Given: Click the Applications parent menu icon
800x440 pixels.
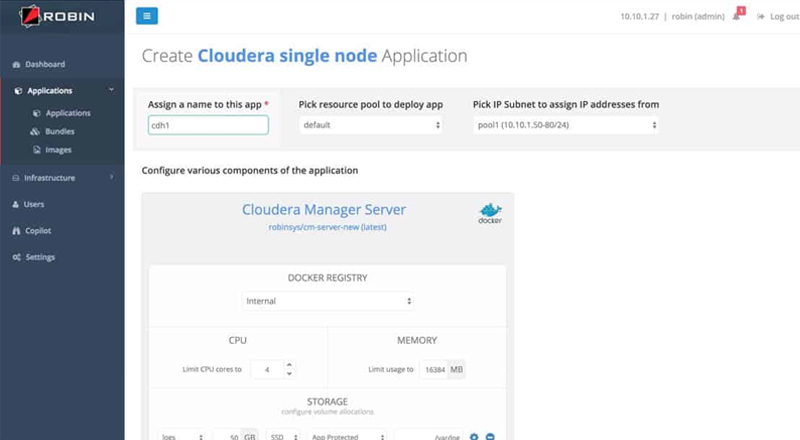Looking at the screenshot, I should 18,91.
